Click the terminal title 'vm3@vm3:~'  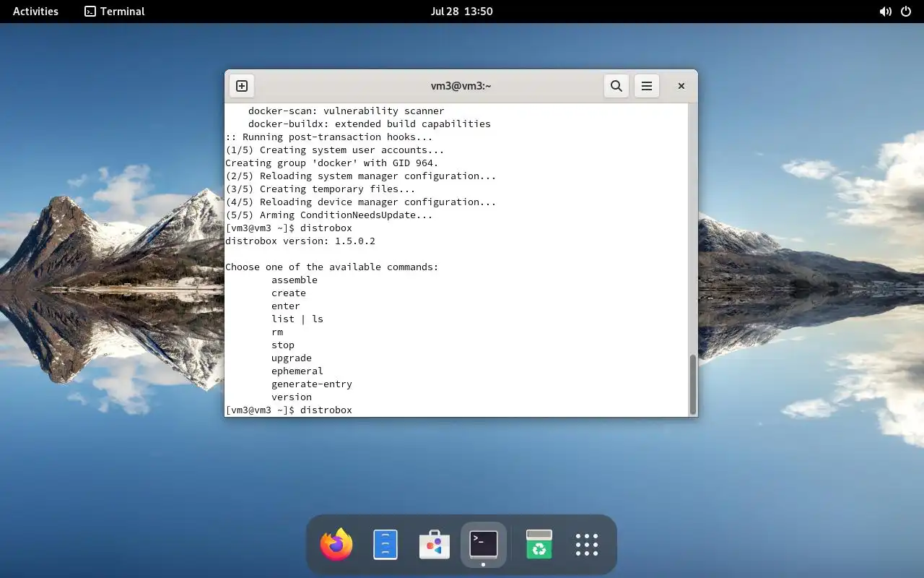click(461, 86)
